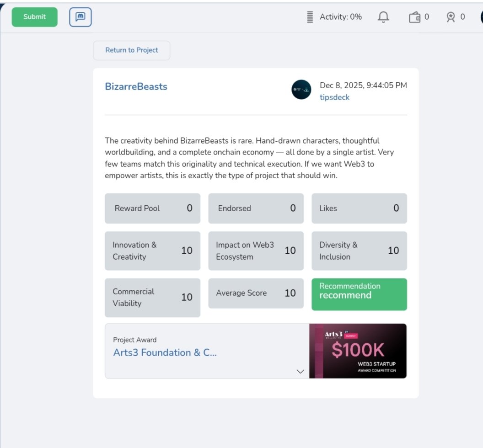
Task: Click the tipsdeck round avatar
Action: (x=301, y=90)
